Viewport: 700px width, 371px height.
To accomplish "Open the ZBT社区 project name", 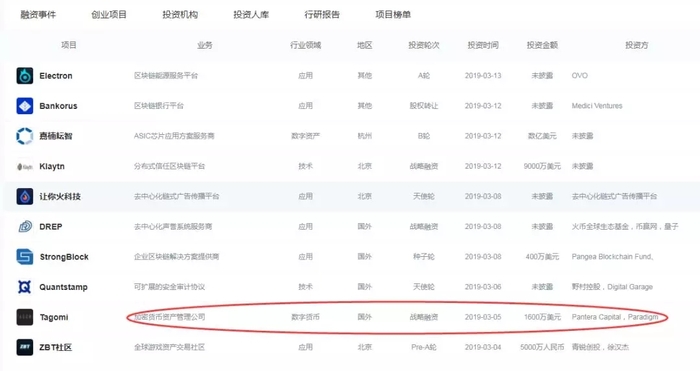I will pyautogui.click(x=56, y=347).
